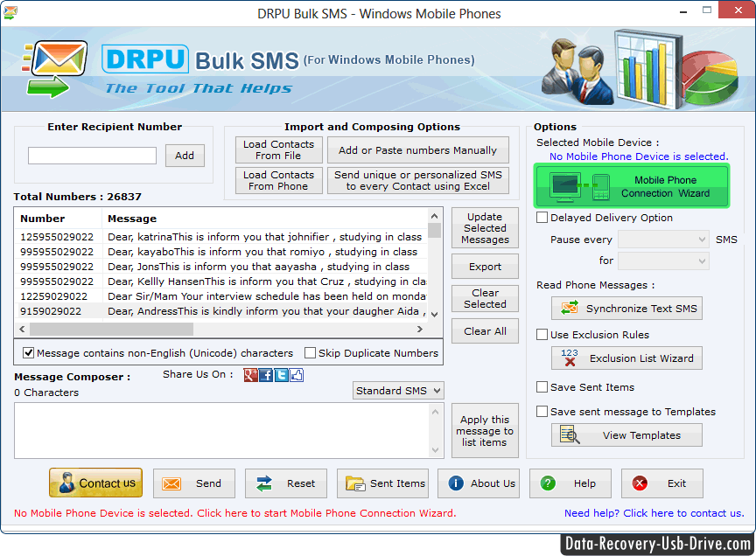Viewport: 756px width, 556px height.
Task: Open Add or Paste numbers Manually
Action: pyautogui.click(x=417, y=149)
